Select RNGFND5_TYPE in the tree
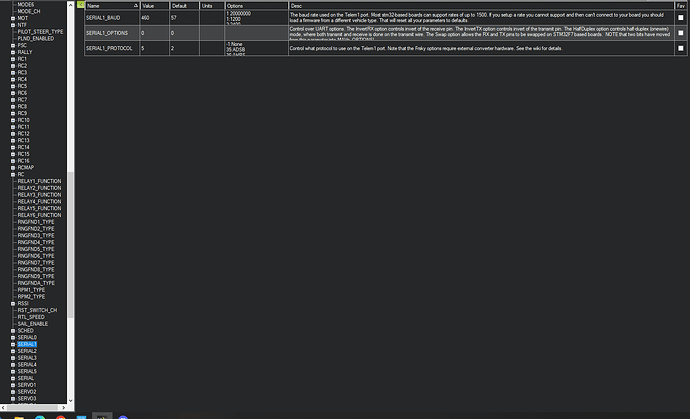The height and width of the screenshot is (419, 690). click(x=36, y=249)
